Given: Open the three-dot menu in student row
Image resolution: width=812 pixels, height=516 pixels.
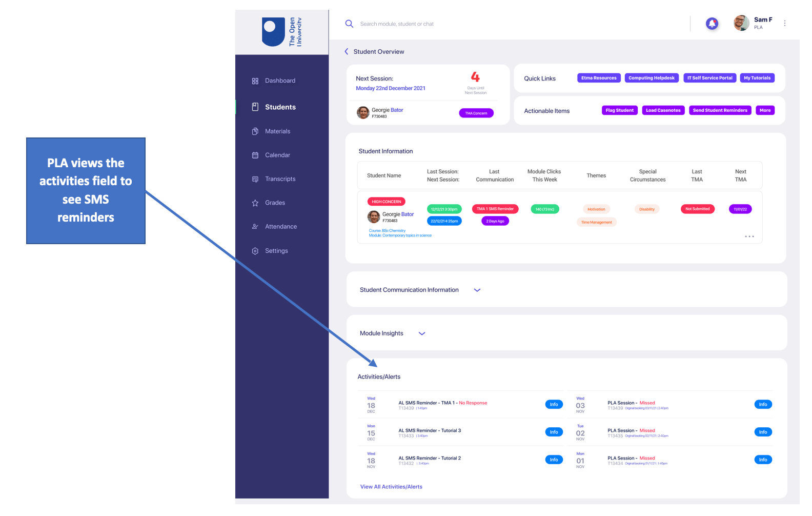Looking at the screenshot, I should point(749,236).
